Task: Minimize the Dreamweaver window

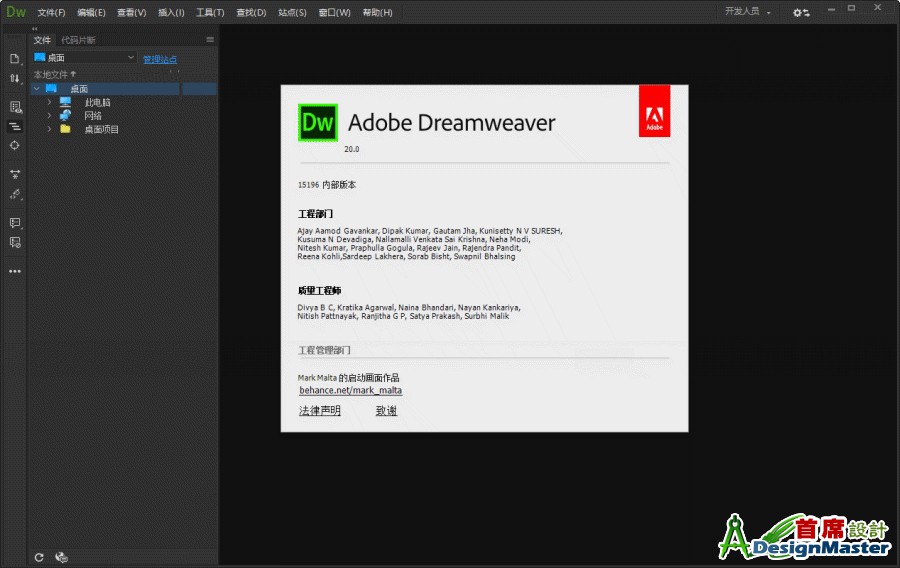Action: [831, 9]
